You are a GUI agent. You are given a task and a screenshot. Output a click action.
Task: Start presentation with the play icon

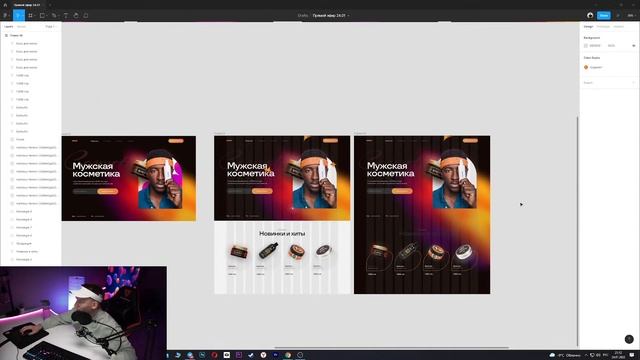618,16
